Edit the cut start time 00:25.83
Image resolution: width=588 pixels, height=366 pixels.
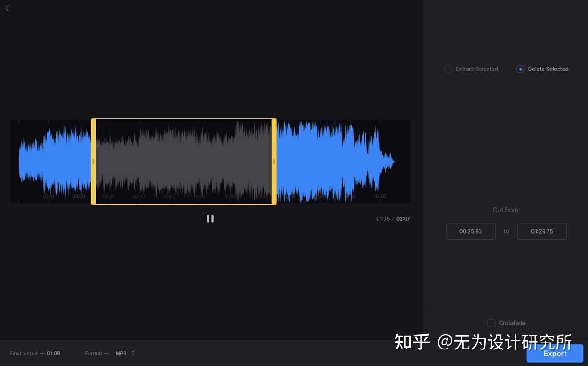[x=470, y=231]
